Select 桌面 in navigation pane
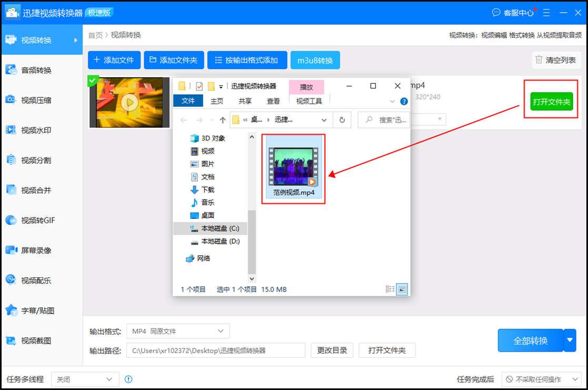 (203, 215)
